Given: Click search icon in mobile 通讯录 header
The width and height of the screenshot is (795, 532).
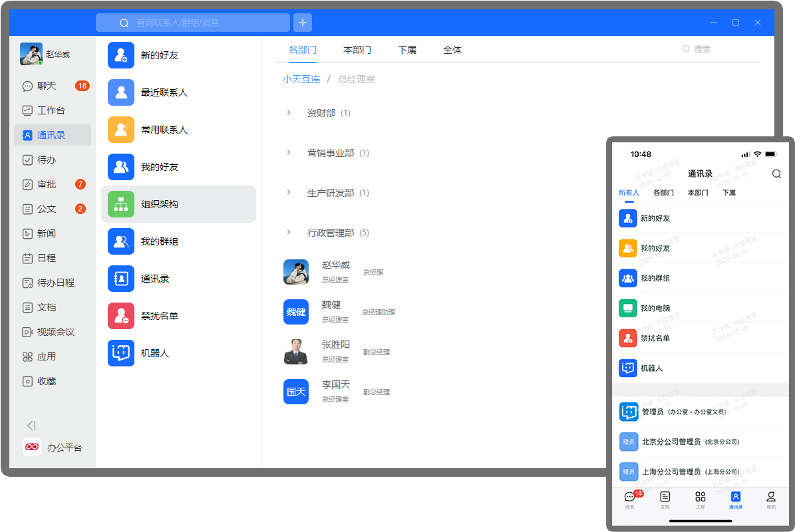Looking at the screenshot, I should tap(776, 174).
